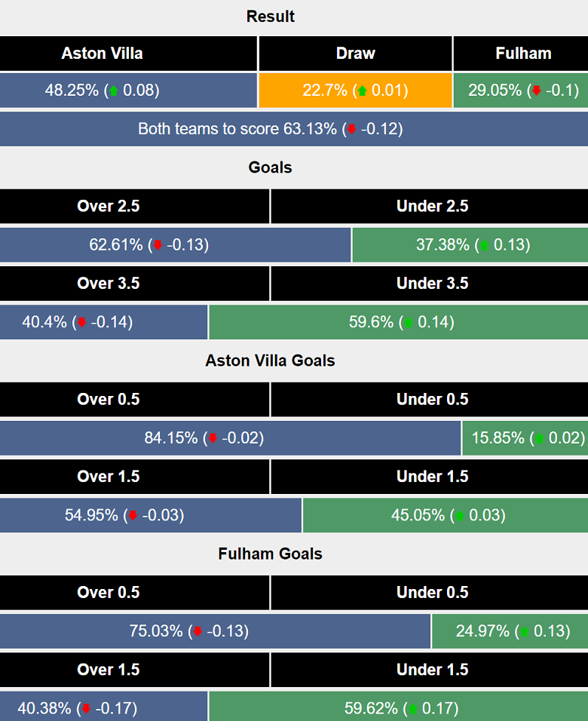Click green up arrow next to 45.05%
This screenshot has width=588, height=721.
(x=459, y=516)
